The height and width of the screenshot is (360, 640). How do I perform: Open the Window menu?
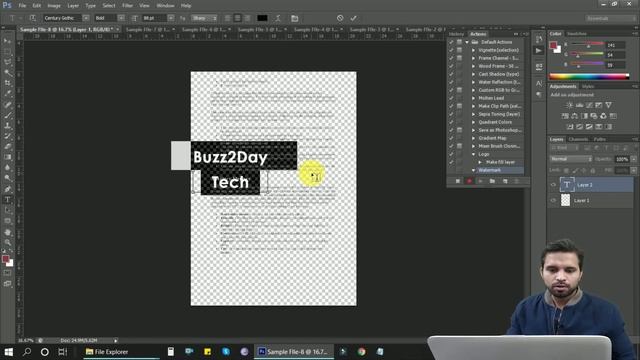pos(165,6)
